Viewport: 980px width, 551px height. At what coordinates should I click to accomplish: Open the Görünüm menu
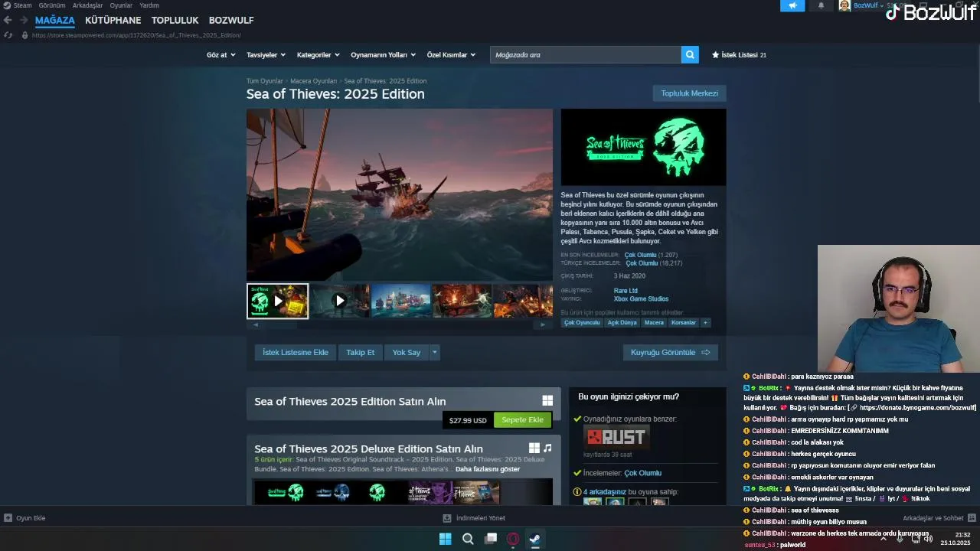[52, 5]
